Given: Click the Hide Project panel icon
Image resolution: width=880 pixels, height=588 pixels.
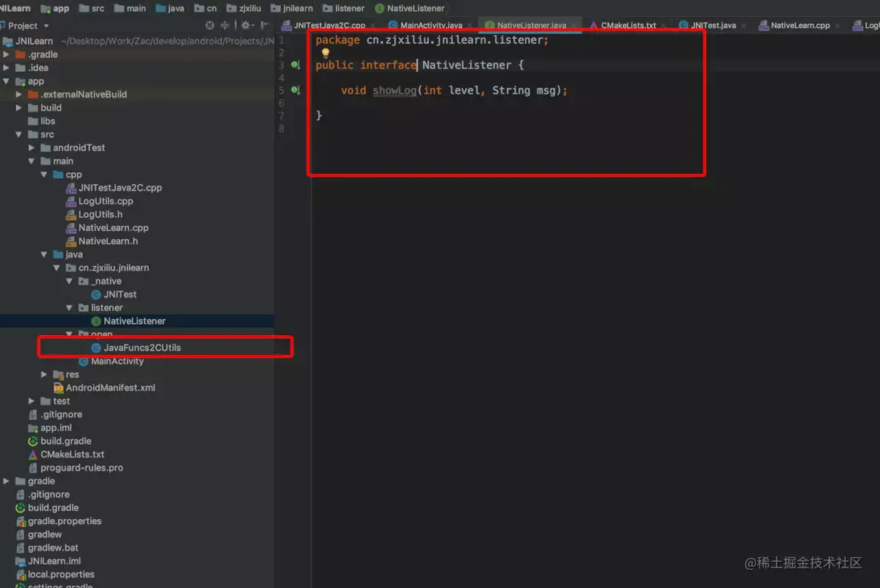Looking at the screenshot, I should pos(265,25).
